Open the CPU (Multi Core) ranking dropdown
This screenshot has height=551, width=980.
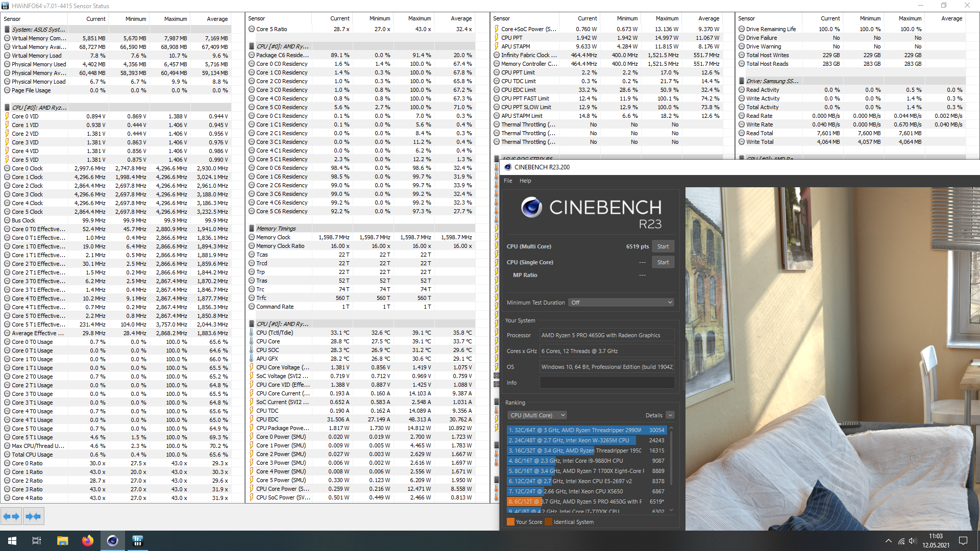pos(537,415)
